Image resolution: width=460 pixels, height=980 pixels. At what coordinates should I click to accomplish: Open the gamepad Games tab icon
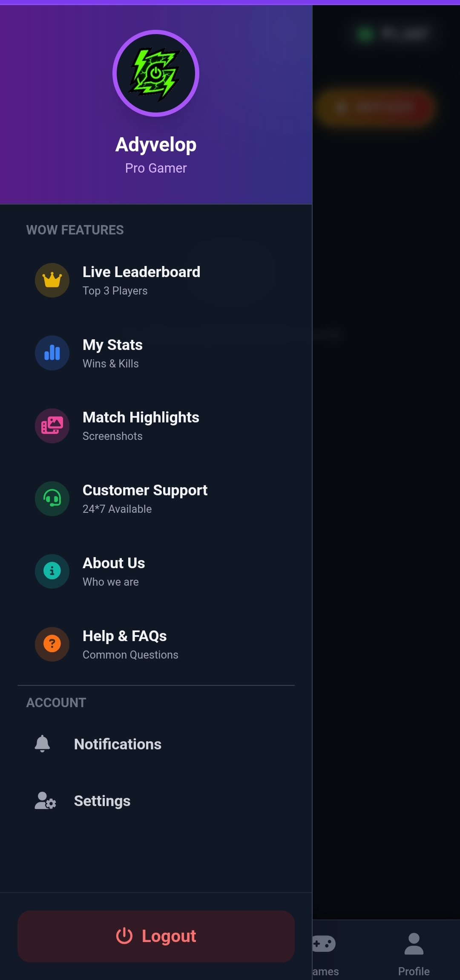tap(324, 944)
